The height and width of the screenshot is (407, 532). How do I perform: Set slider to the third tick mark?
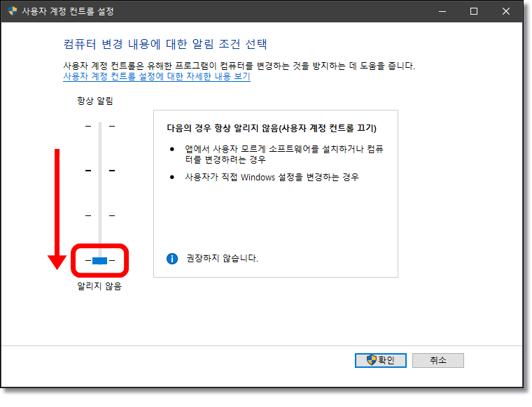[100, 215]
